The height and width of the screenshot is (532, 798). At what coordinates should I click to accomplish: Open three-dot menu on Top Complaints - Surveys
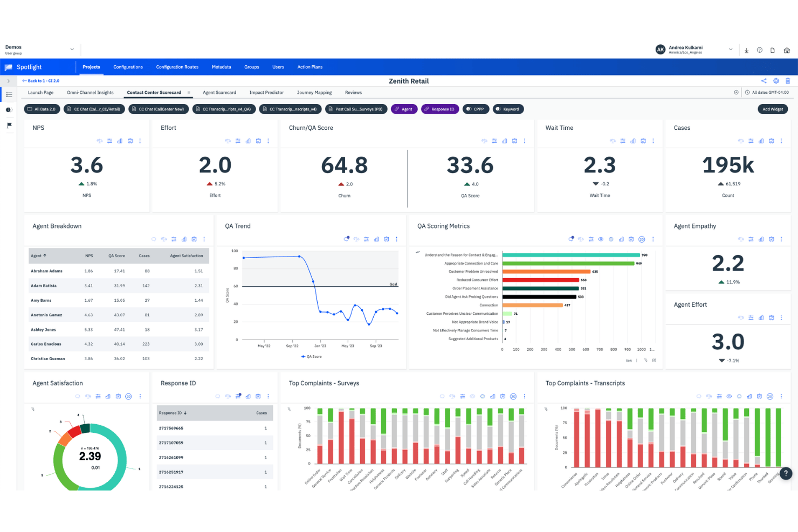click(x=524, y=397)
